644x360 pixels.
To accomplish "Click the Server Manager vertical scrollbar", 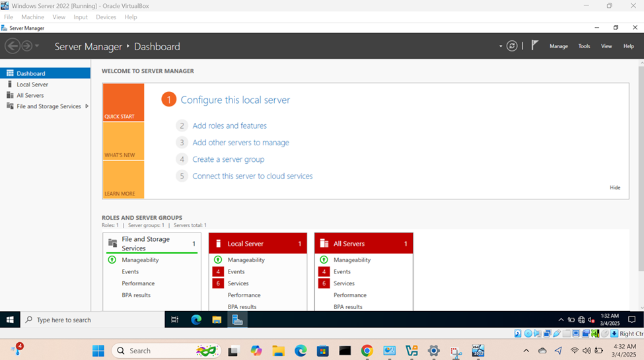I will (641, 168).
